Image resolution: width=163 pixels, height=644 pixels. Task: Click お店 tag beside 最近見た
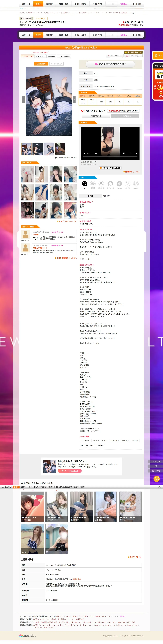pyautogui.click(x=23, y=487)
